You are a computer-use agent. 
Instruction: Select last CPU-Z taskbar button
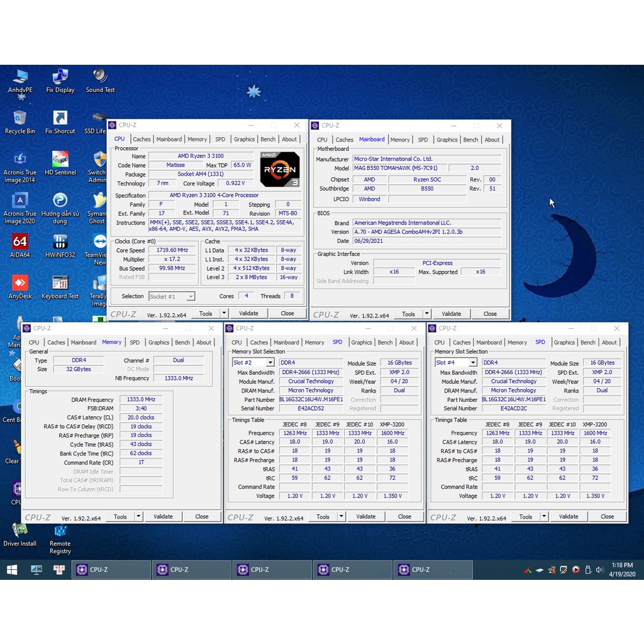click(433, 570)
